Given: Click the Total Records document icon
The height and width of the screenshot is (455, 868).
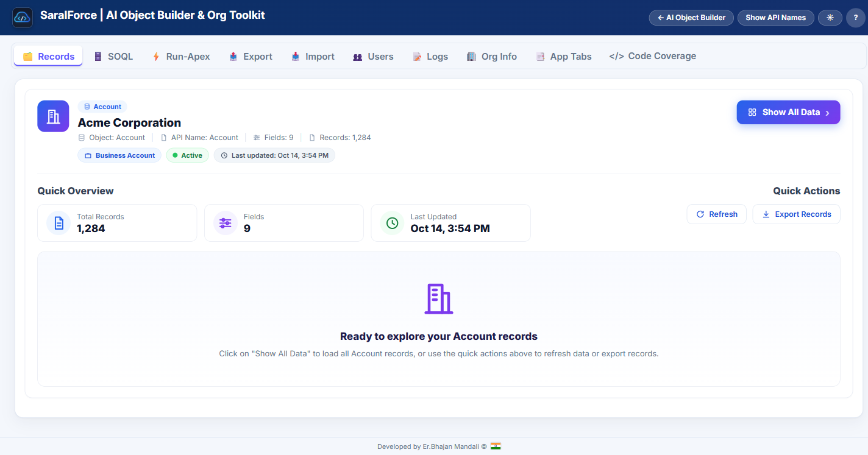Looking at the screenshot, I should point(59,223).
